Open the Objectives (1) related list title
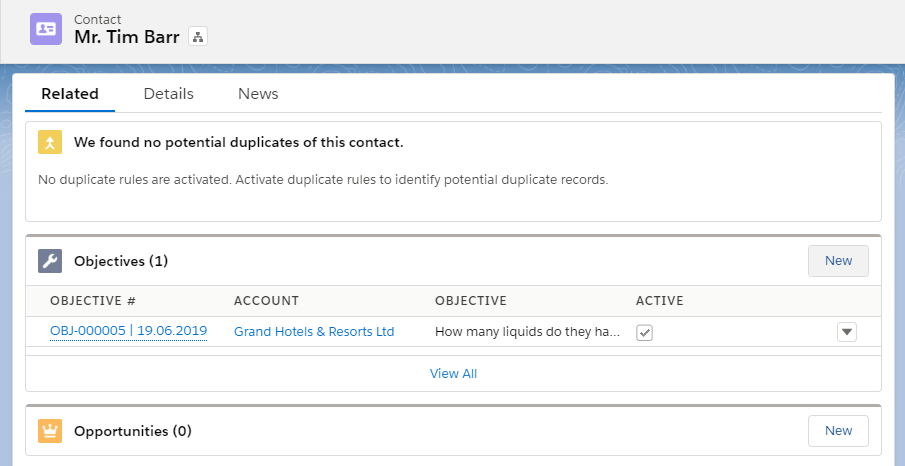905x466 pixels. 121,261
